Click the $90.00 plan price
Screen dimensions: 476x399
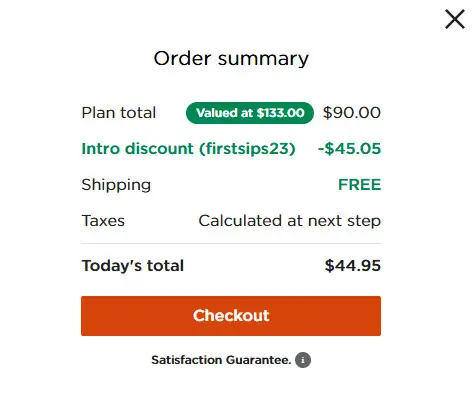(352, 113)
